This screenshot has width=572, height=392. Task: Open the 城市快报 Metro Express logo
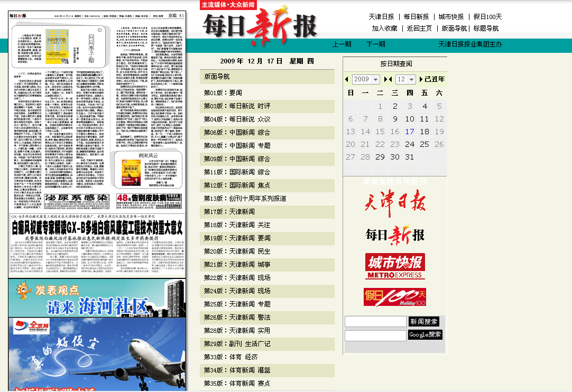tap(395, 266)
